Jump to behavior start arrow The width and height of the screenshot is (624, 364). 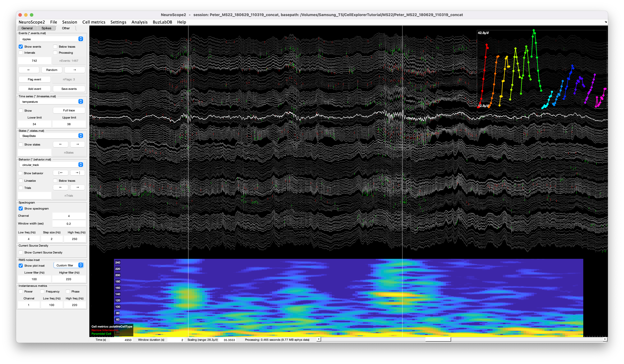[x=60, y=173]
